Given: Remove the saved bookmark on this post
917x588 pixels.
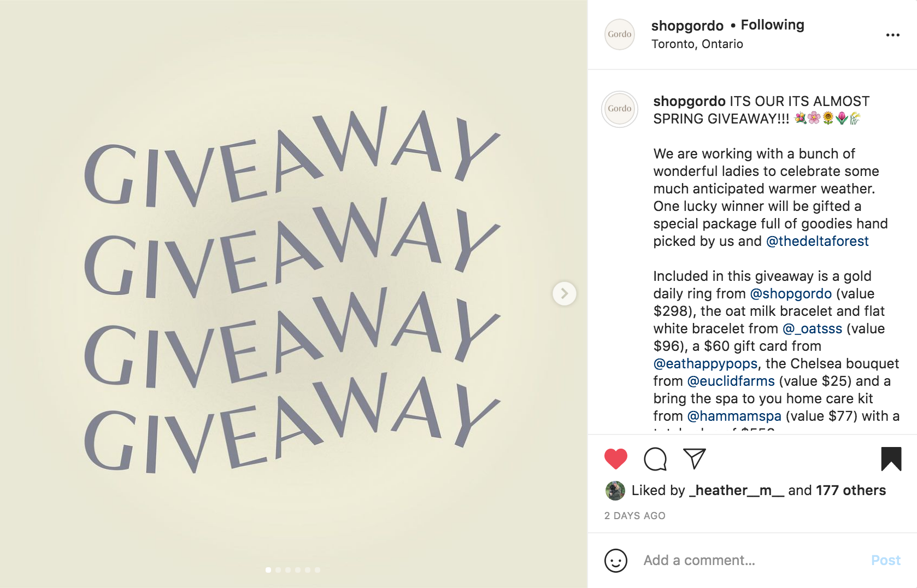Looking at the screenshot, I should [x=891, y=459].
